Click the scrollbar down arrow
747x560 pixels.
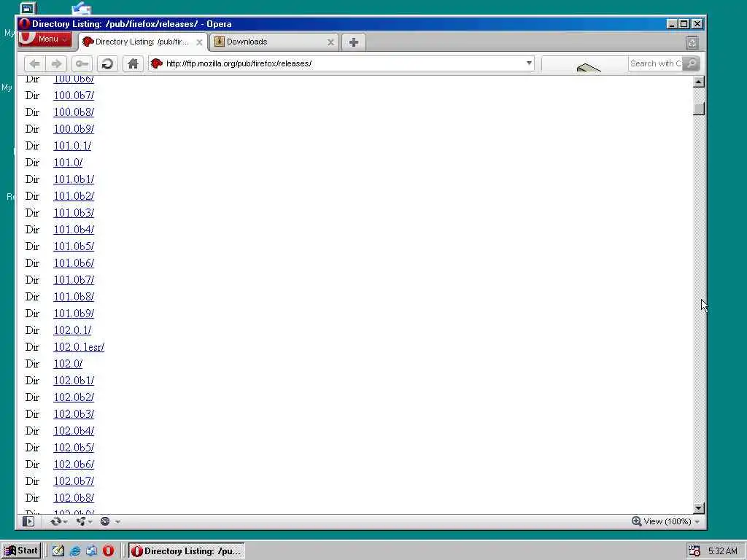(699, 507)
